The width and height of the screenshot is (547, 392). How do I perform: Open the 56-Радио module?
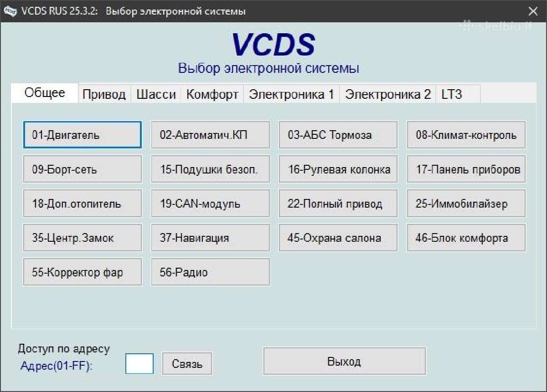tap(210, 272)
